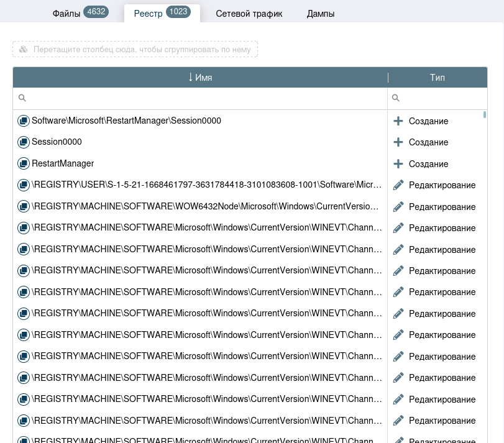
Task: Click the registry icon beside Software\Microsoft\RestartManager\Session0000
Action: pos(24,121)
